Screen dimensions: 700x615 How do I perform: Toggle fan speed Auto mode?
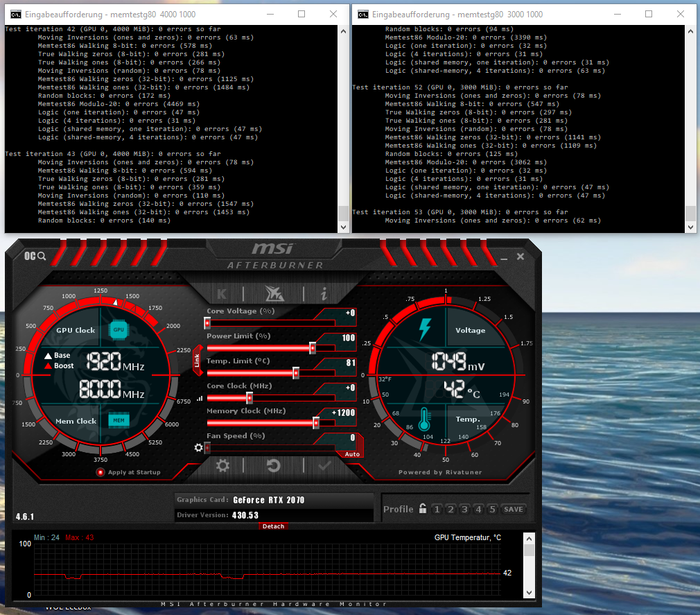click(x=352, y=453)
